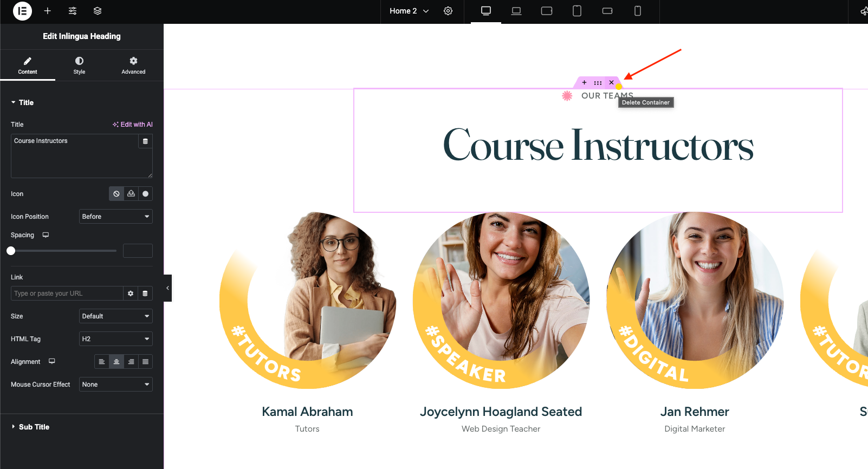This screenshot has width=868, height=469.
Task: Set alignment to center
Action: pos(116,362)
